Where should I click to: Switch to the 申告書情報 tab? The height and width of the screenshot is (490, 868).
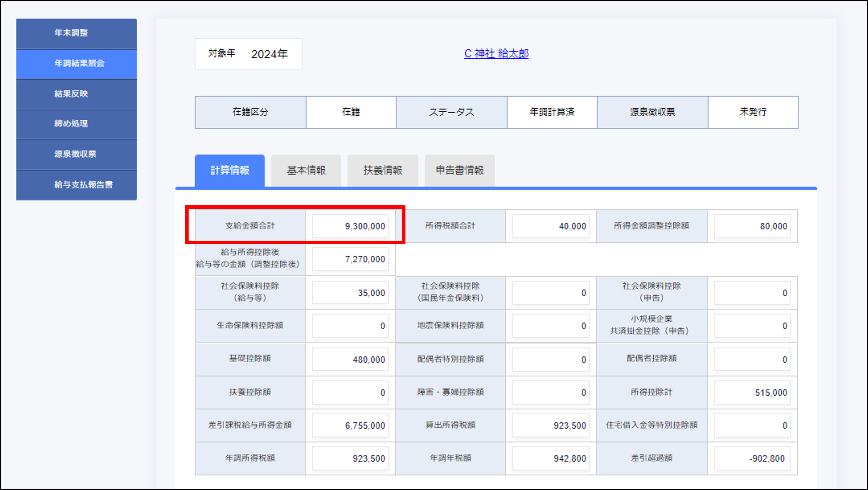click(460, 171)
